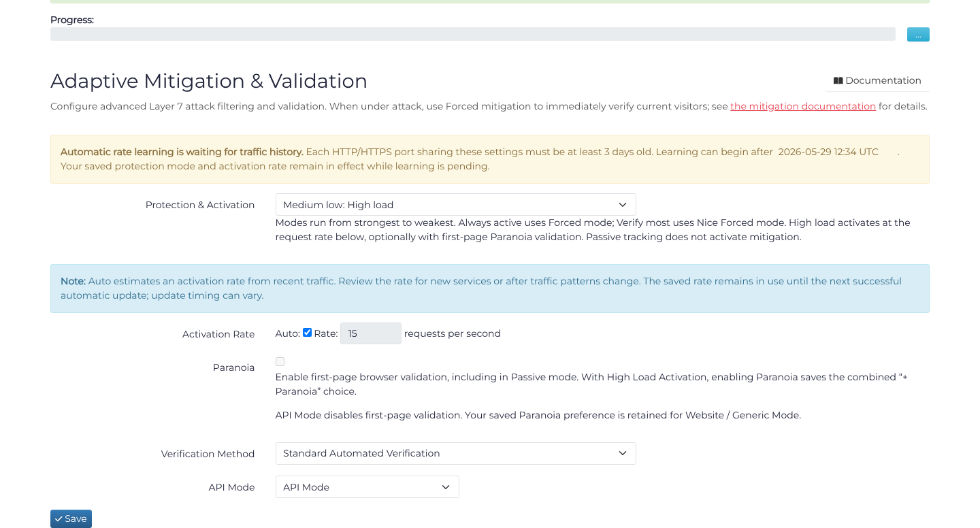980x528 pixels.
Task: Click the gray progress bar
Action: pos(473,34)
